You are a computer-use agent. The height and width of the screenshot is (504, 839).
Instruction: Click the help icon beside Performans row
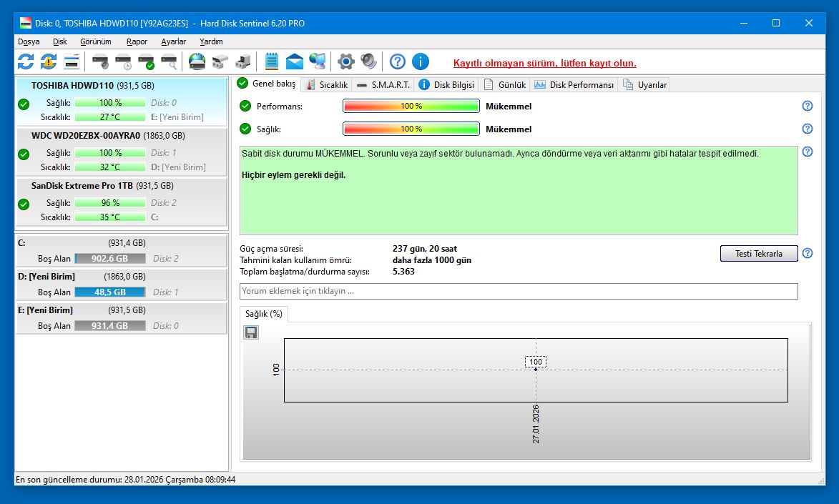(808, 106)
